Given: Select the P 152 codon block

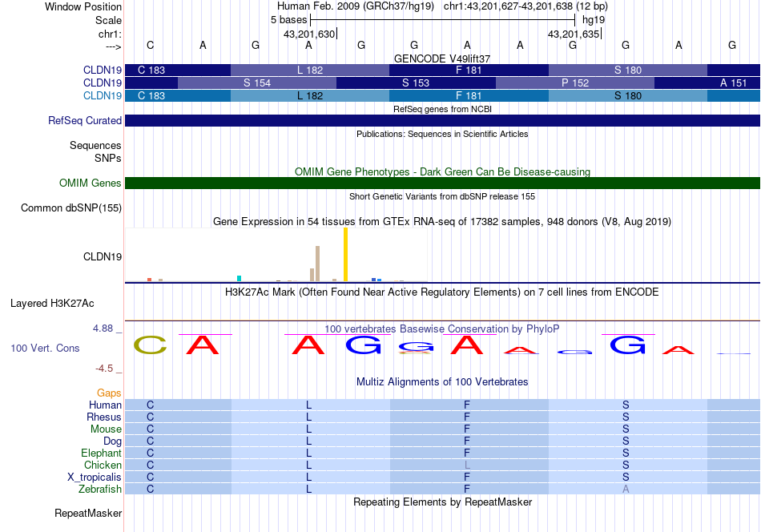Looking at the screenshot, I should coord(574,83).
